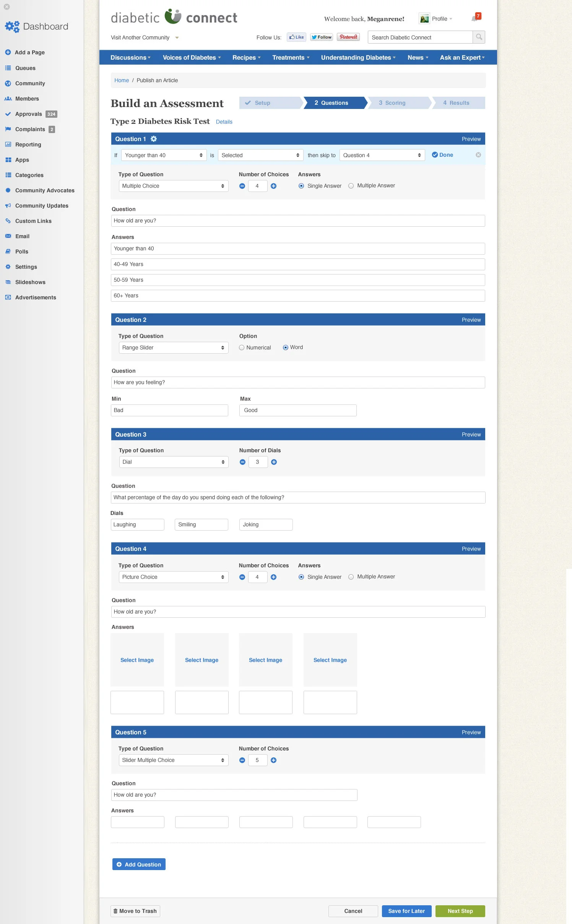The width and height of the screenshot is (572, 924).
Task: Click the Search Diabetic Connect field
Action: point(420,37)
